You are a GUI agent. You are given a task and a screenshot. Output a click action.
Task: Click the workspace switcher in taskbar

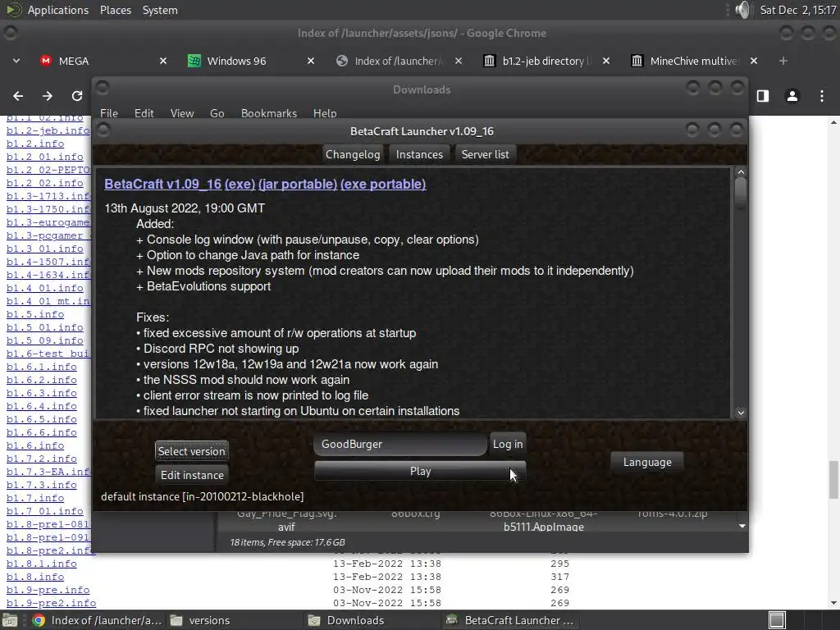777,620
